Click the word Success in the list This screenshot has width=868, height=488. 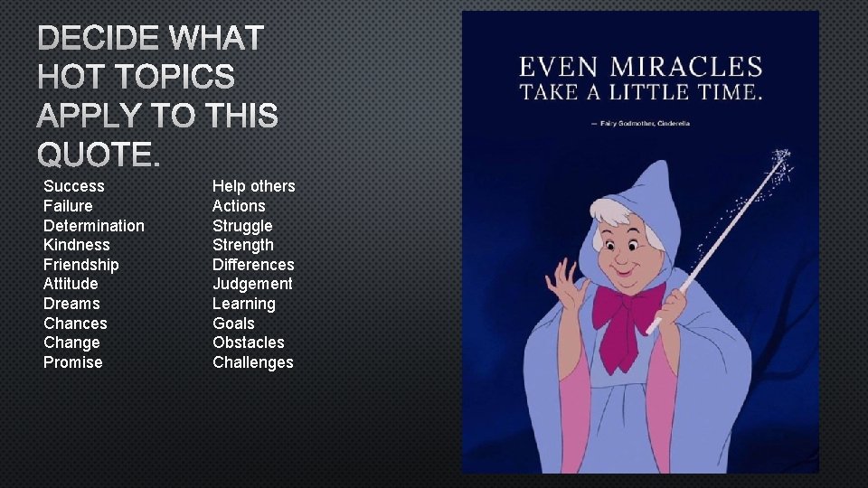click(x=74, y=186)
